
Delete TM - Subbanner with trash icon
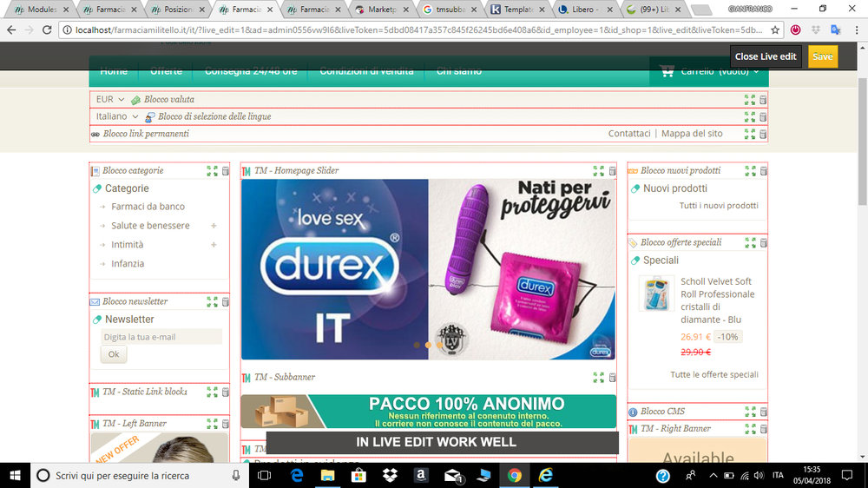pyautogui.click(x=612, y=377)
